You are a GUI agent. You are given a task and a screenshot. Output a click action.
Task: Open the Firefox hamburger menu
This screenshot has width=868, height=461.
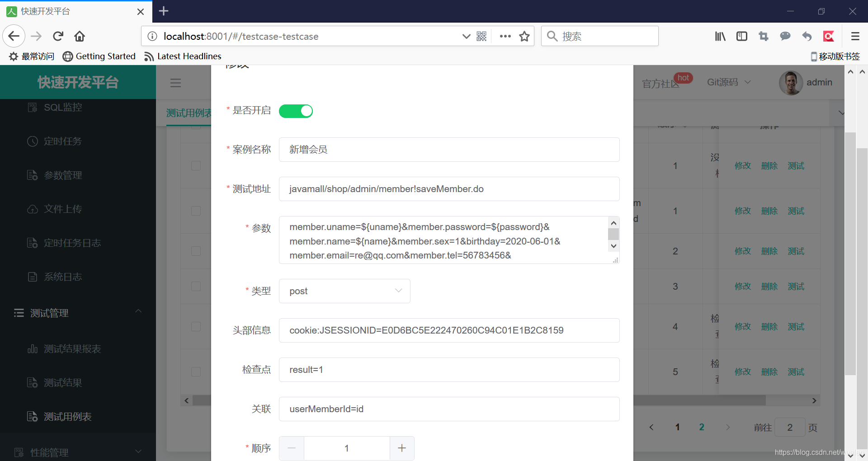[855, 36]
